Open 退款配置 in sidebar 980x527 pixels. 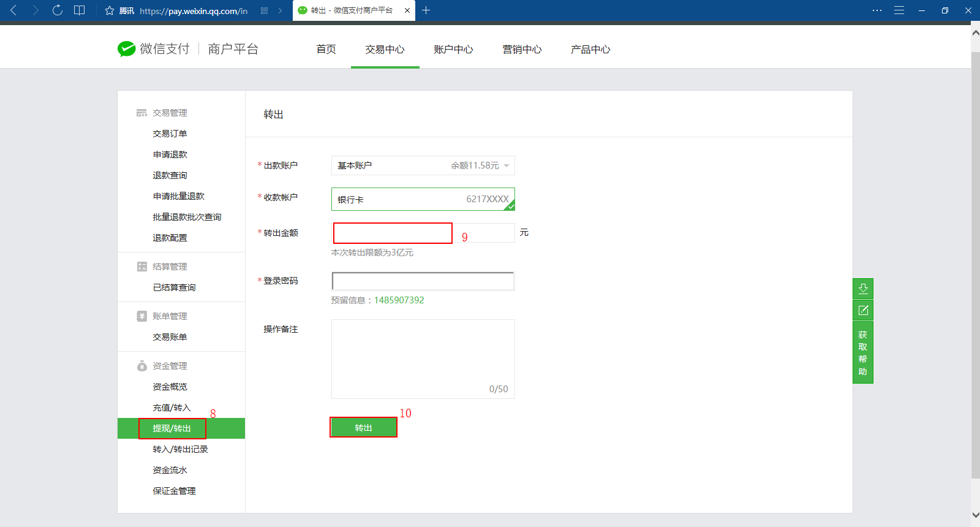(170, 238)
